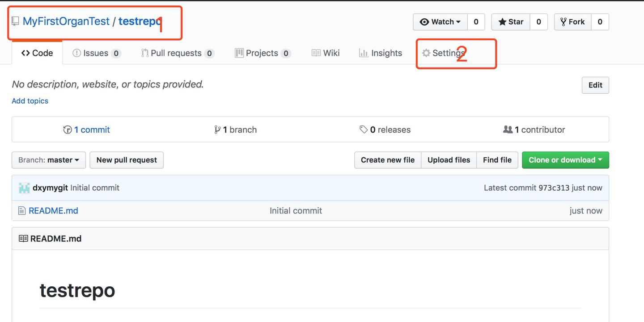Open the Watch dropdown
Viewport: 644px width, 322px height.
click(x=440, y=22)
